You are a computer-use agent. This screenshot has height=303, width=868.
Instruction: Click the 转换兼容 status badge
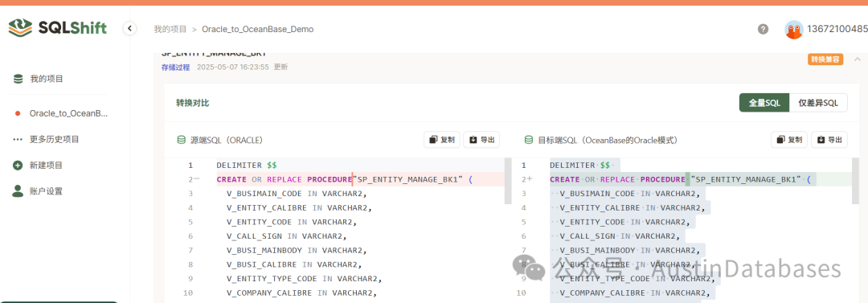coord(825,59)
